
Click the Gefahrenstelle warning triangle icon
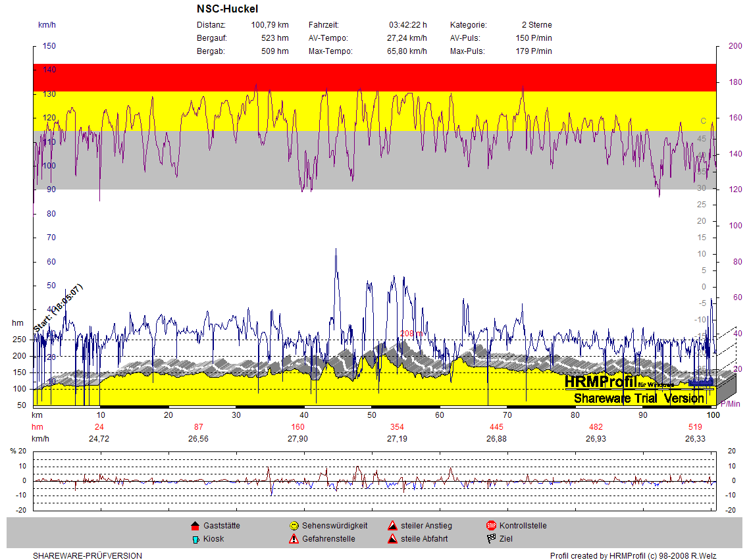[294, 539]
